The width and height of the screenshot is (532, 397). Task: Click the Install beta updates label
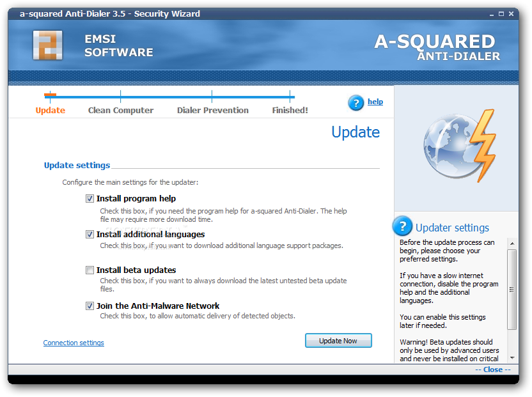coord(136,270)
